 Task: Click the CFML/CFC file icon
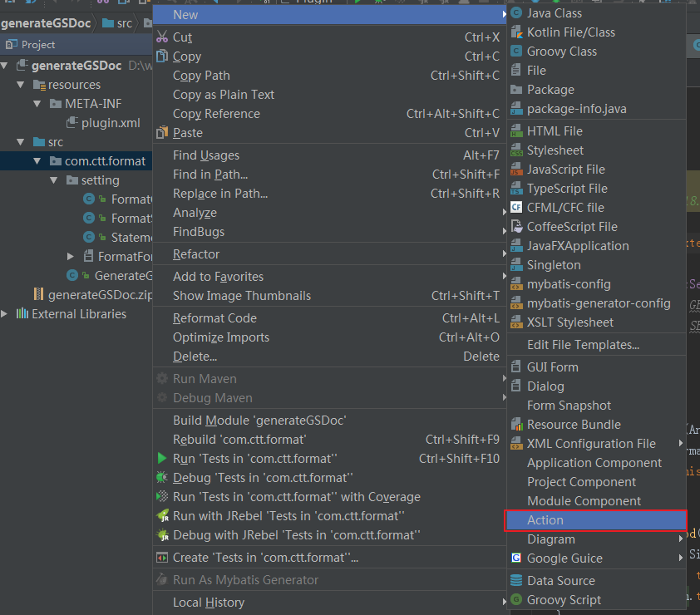coord(516,208)
